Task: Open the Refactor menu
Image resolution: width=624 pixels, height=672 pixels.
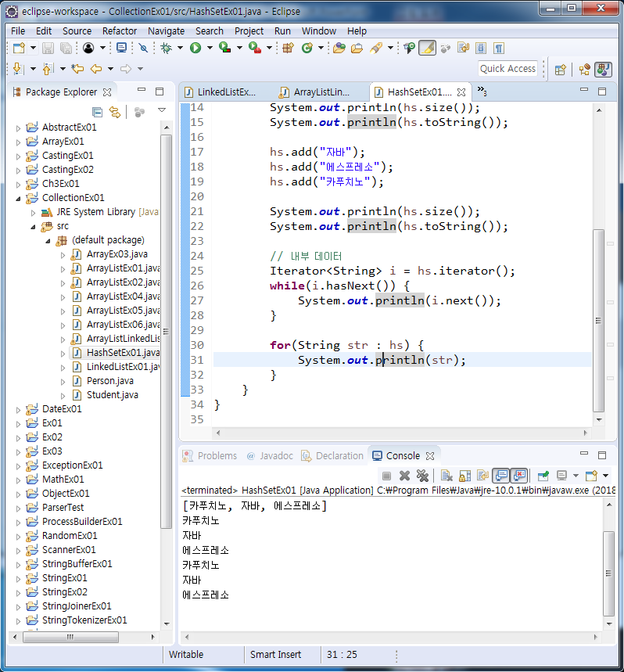Action: (x=120, y=31)
